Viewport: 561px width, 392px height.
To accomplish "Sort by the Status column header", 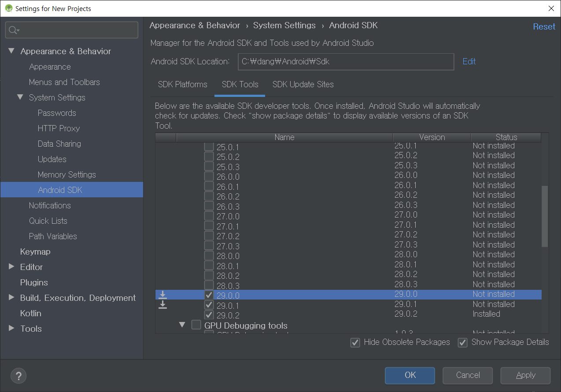I will pos(506,137).
